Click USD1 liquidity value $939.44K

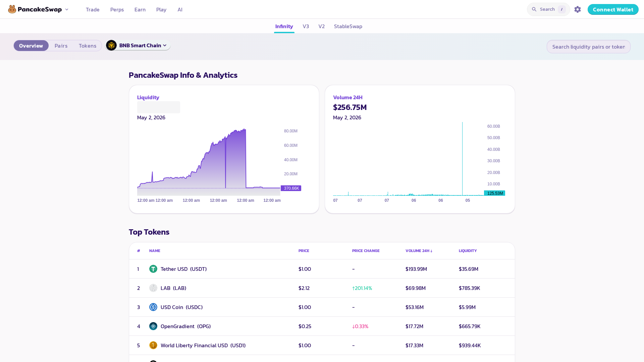coord(470,345)
